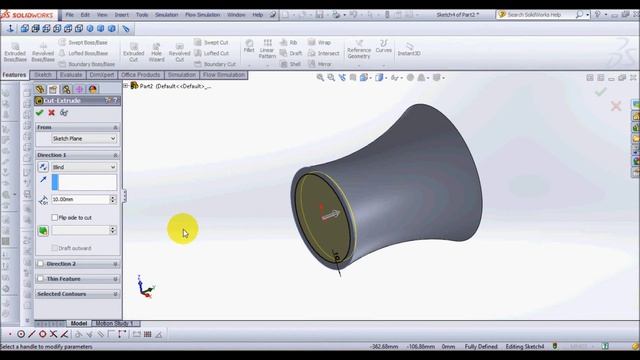Click the Shell tool
Screen dimensions: 640x360
click(x=291, y=64)
